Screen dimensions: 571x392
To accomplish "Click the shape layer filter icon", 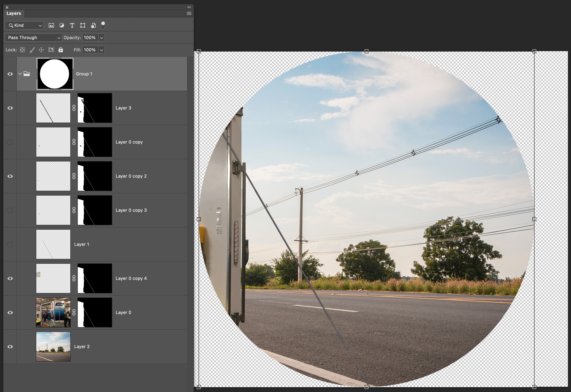I will click(x=83, y=25).
